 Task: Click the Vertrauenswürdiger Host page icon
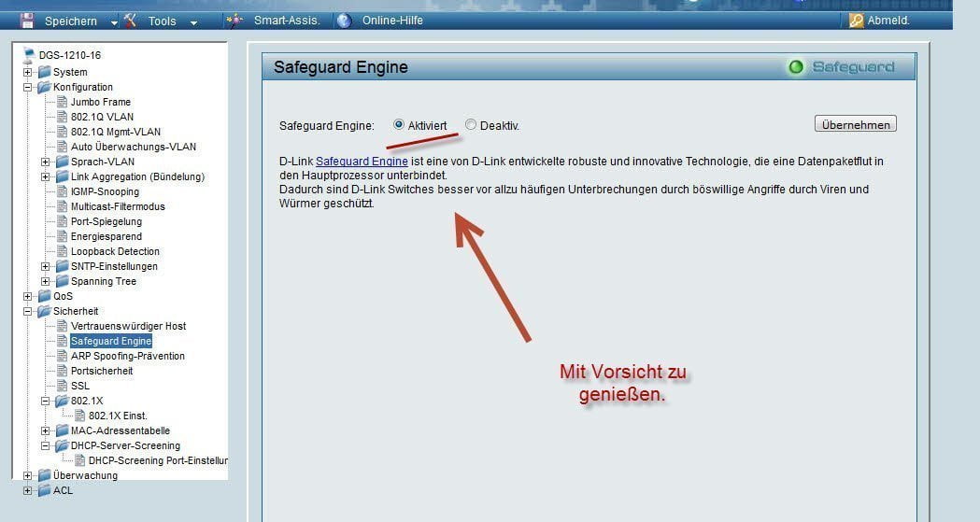click(x=62, y=326)
